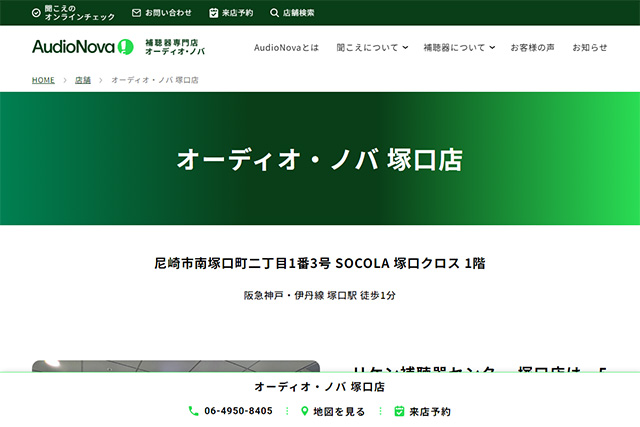The image size is (640, 427).
Task: Expand the 補聴器について dropdown menu
Action: [x=458, y=48]
